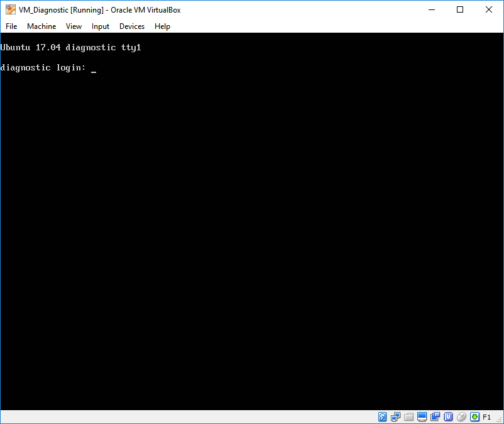The image size is (504, 424).
Task: Click the video capture status icon
Action: point(436,417)
